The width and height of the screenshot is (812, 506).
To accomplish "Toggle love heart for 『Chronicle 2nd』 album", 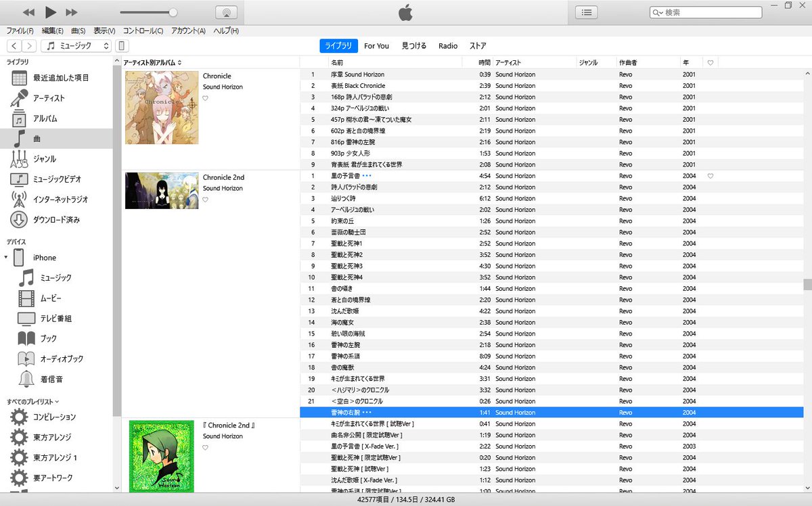I will click(206, 448).
